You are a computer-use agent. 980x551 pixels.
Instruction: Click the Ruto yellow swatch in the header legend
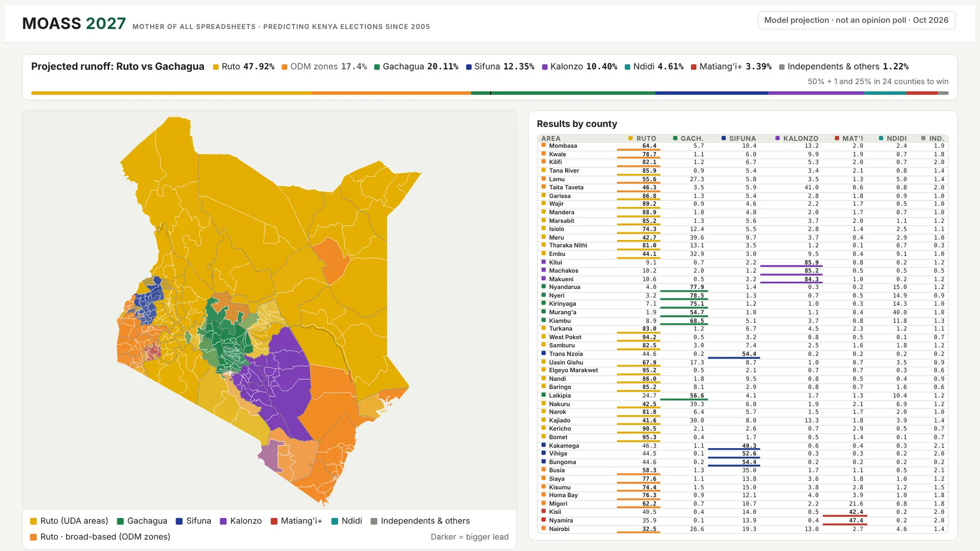pos(216,67)
